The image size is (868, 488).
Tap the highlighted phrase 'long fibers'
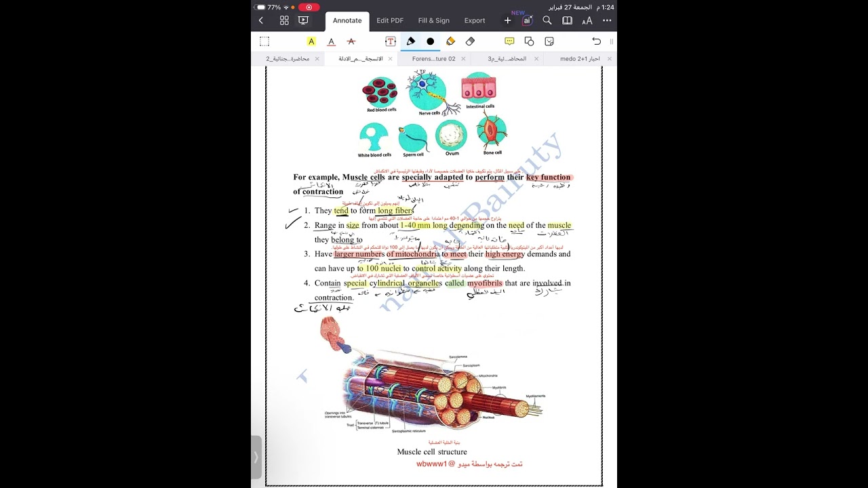tap(395, 211)
